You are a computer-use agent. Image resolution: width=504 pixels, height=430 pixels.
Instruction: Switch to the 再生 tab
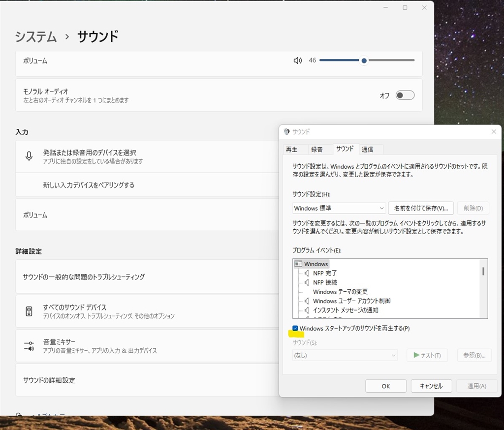(x=291, y=150)
